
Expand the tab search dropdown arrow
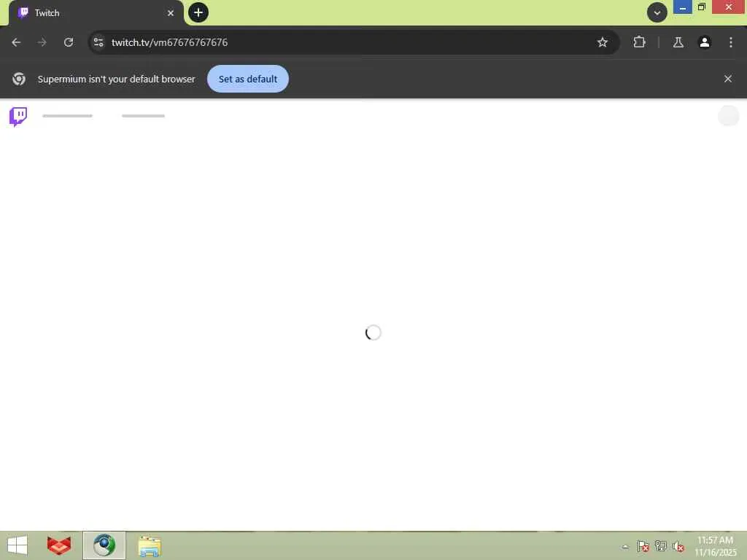(x=657, y=13)
